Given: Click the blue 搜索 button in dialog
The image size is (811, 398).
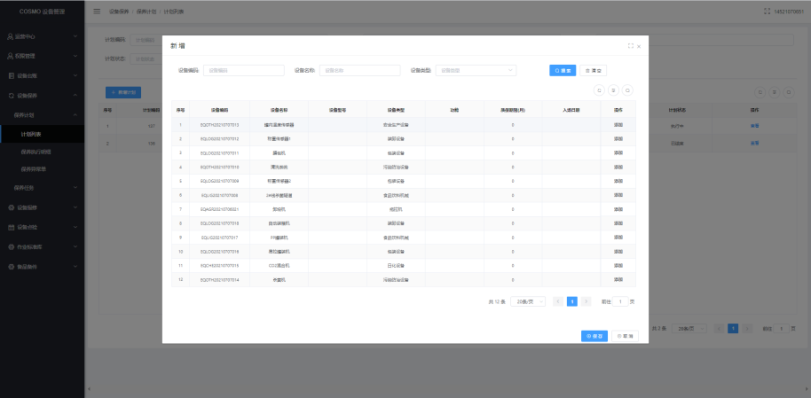Looking at the screenshot, I should click(x=563, y=70).
